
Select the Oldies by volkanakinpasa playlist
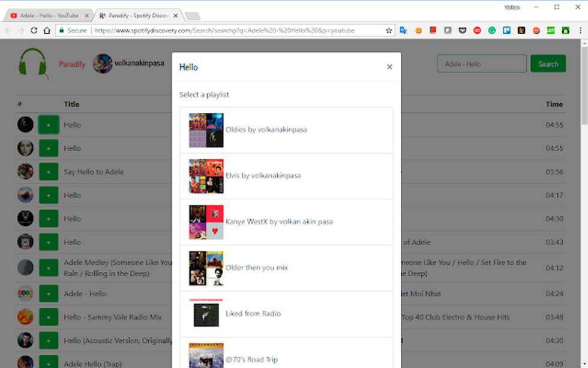tap(287, 130)
